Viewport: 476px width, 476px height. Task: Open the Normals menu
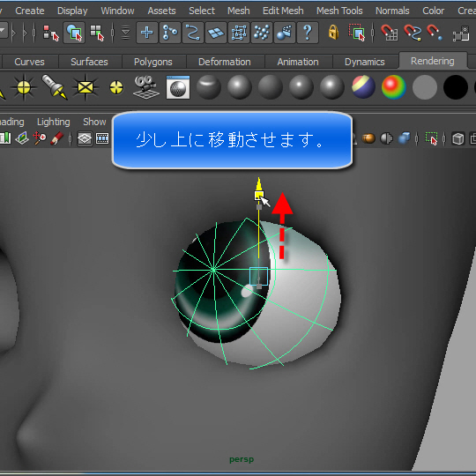click(x=392, y=11)
